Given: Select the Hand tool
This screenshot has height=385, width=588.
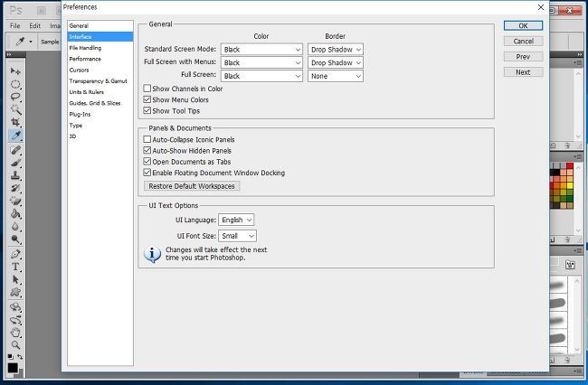Looking at the screenshot, I should coord(15,333).
